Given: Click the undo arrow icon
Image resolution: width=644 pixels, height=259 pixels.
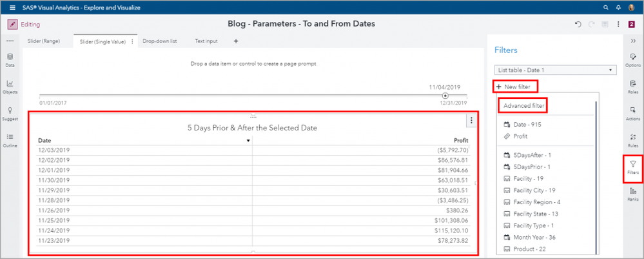Looking at the screenshot, I should pyautogui.click(x=578, y=24).
